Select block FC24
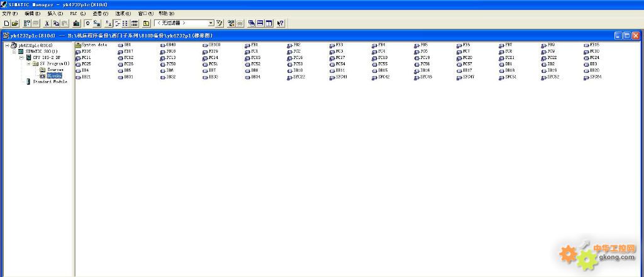644x277 pixels. click(x=591, y=58)
